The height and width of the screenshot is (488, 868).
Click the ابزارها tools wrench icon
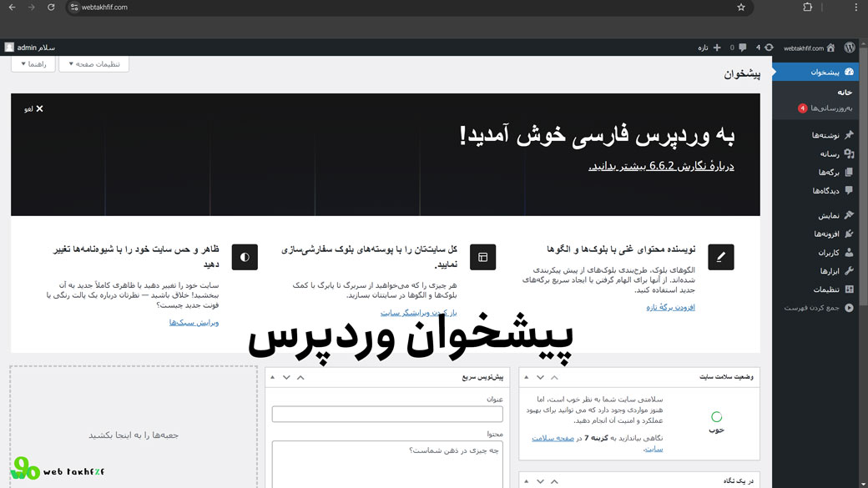pyautogui.click(x=849, y=270)
